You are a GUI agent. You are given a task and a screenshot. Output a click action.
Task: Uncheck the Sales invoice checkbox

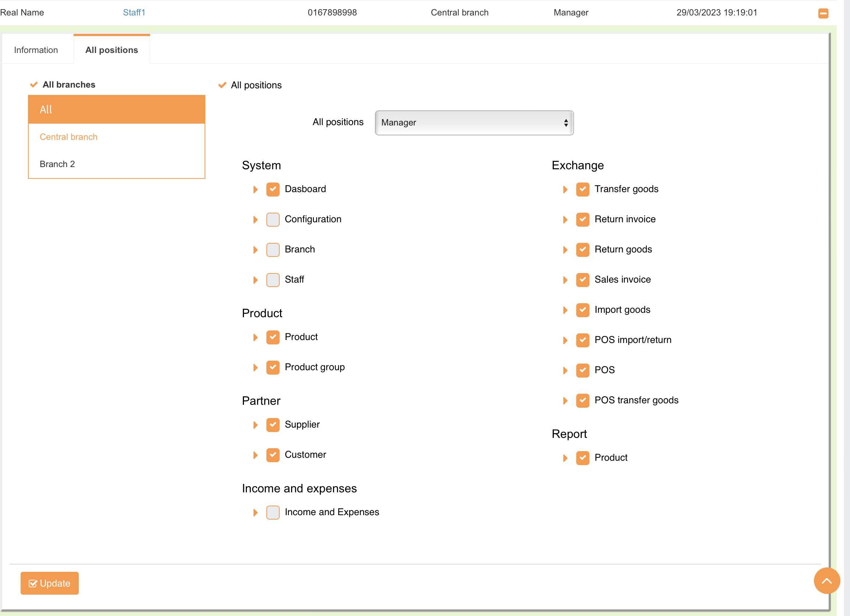coord(582,280)
